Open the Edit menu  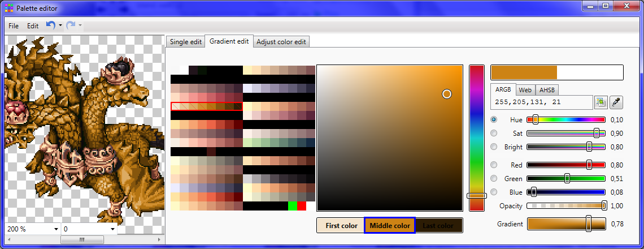(x=33, y=26)
